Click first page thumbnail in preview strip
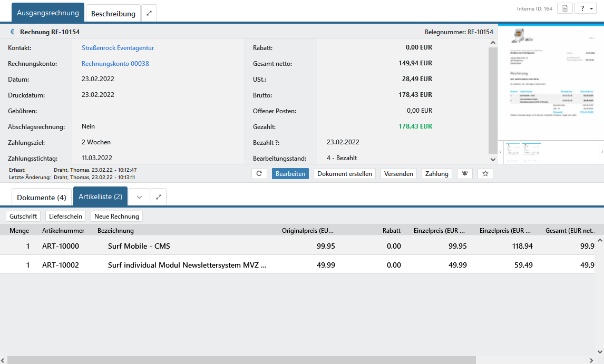 (x=512, y=152)
